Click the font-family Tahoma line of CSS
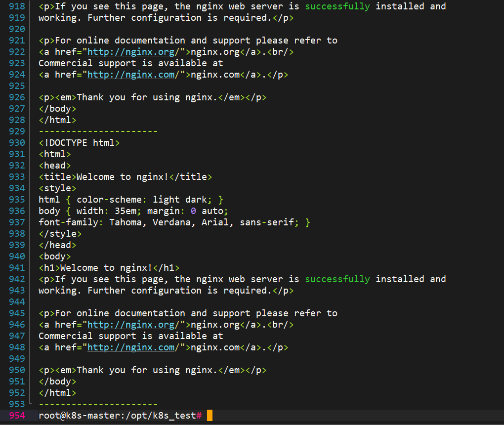 pos(174,222)
